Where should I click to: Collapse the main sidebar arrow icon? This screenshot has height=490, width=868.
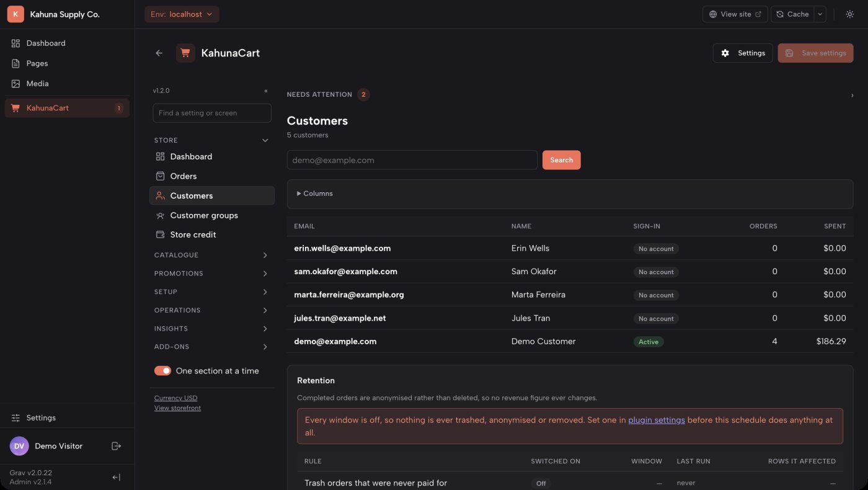(x=116, y=477)
